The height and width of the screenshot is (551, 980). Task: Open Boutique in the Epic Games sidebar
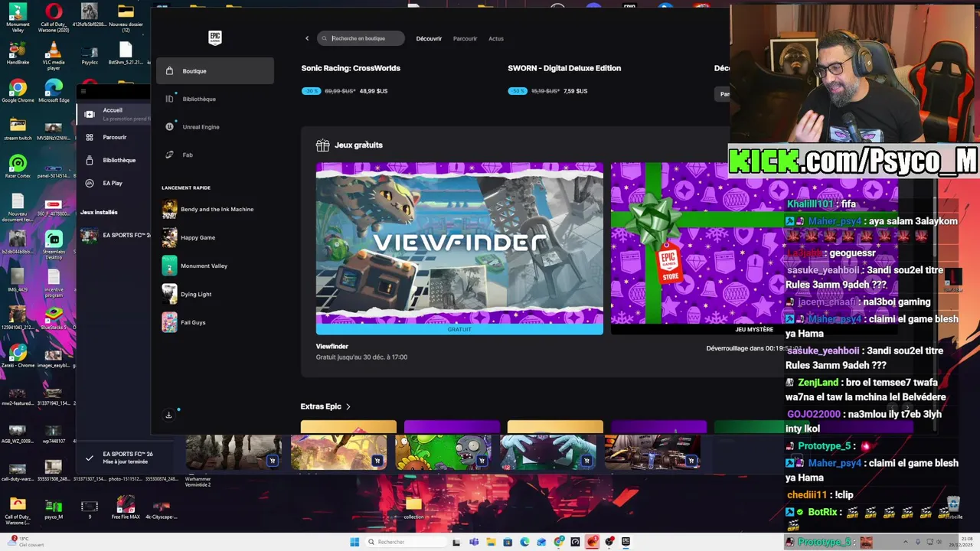pos(215,71)
